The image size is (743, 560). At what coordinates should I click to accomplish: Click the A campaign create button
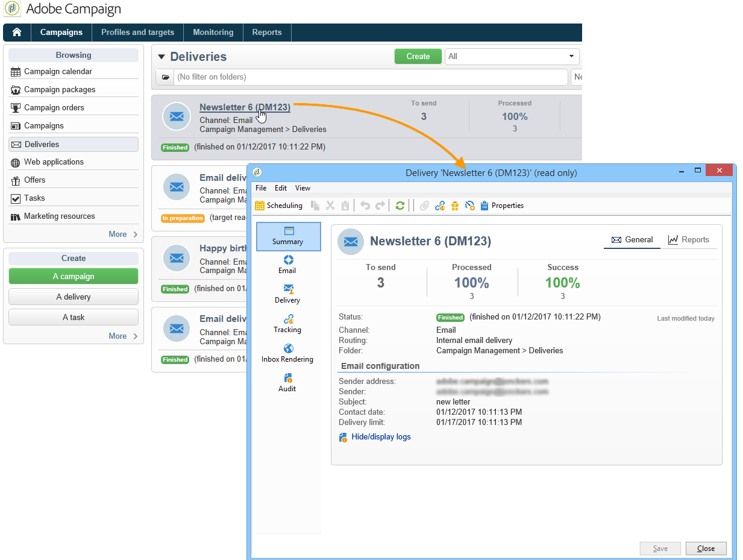point(74,276)
